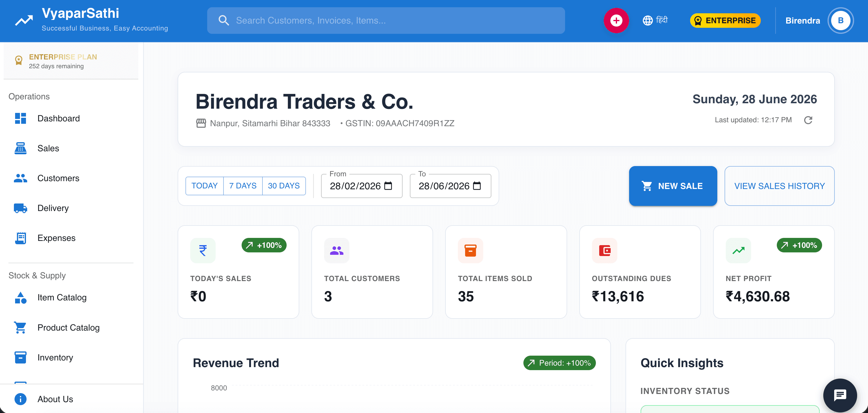Screen dimensions: 868x413
Task: Click the Total Customers value 3
Action: (328, 296)
